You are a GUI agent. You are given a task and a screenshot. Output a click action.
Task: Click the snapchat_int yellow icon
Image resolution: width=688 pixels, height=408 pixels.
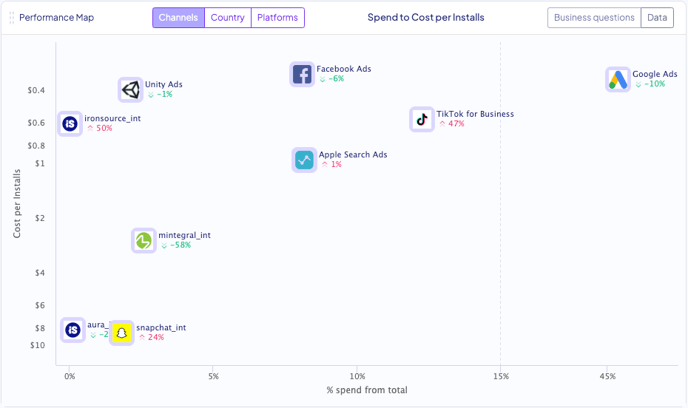(122, 332)
